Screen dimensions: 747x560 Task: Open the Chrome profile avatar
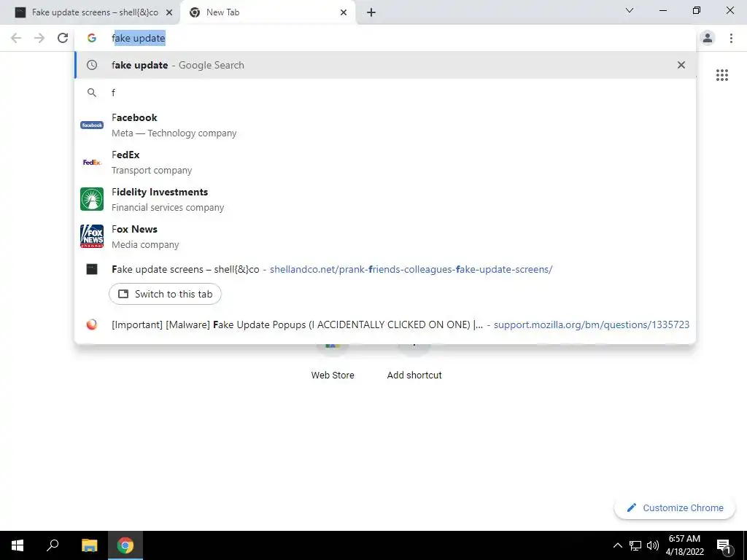[708, 38]
